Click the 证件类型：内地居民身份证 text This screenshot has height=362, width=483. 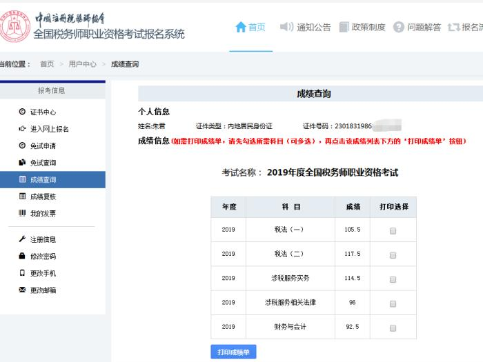[x=234, y=126]
